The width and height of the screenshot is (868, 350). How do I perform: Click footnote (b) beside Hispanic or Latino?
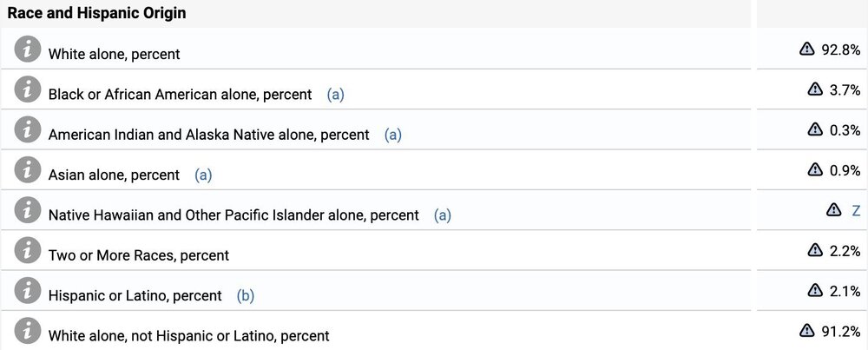246,295
